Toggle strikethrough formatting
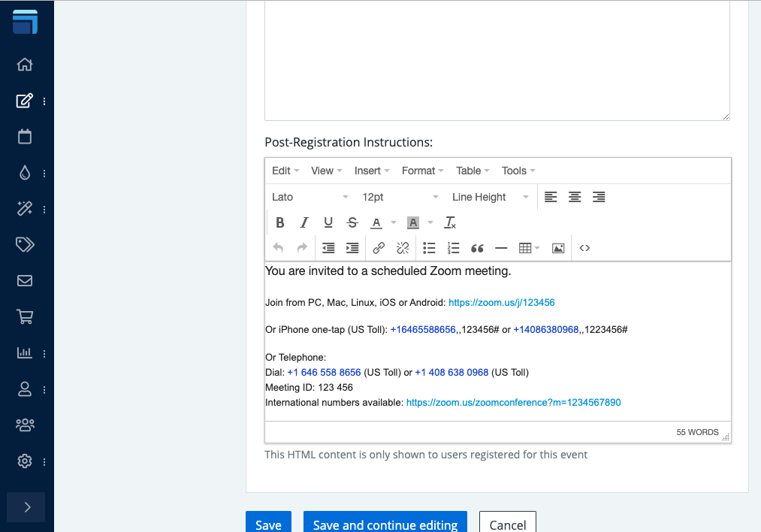761x532 pixels. point(352,222)
